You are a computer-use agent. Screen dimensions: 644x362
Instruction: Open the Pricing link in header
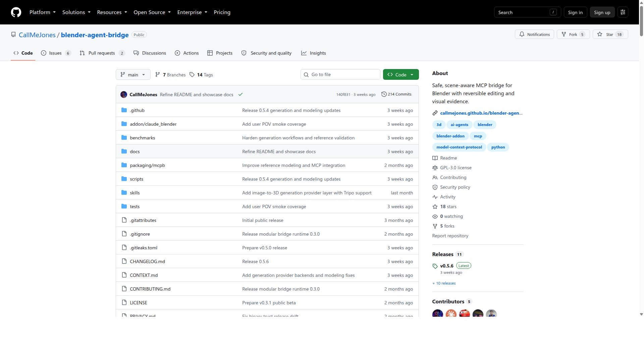click(222, 12)
